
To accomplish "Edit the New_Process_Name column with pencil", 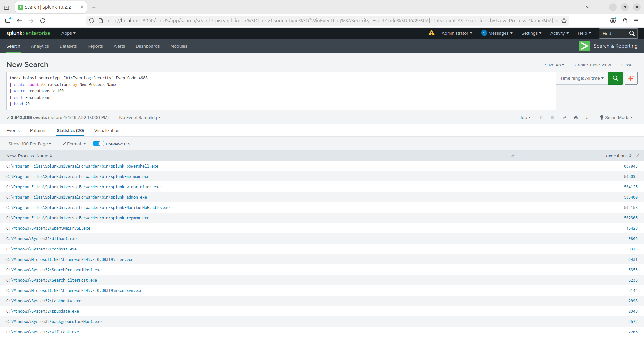I will pyautogui.click(x=513, y=156).
